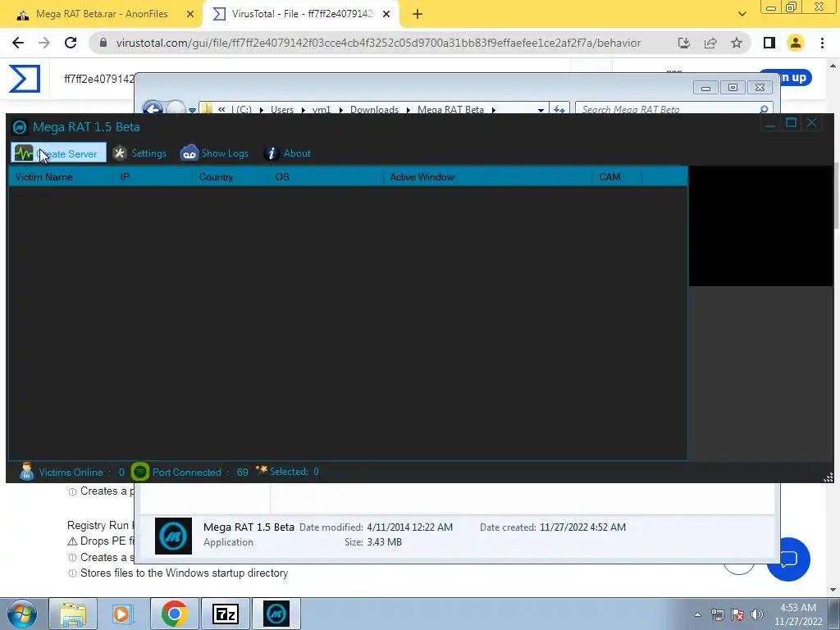Open Chrome from the taskbar
The height and width of the screenshot is (630, 840).
click(x=174, y=614)
